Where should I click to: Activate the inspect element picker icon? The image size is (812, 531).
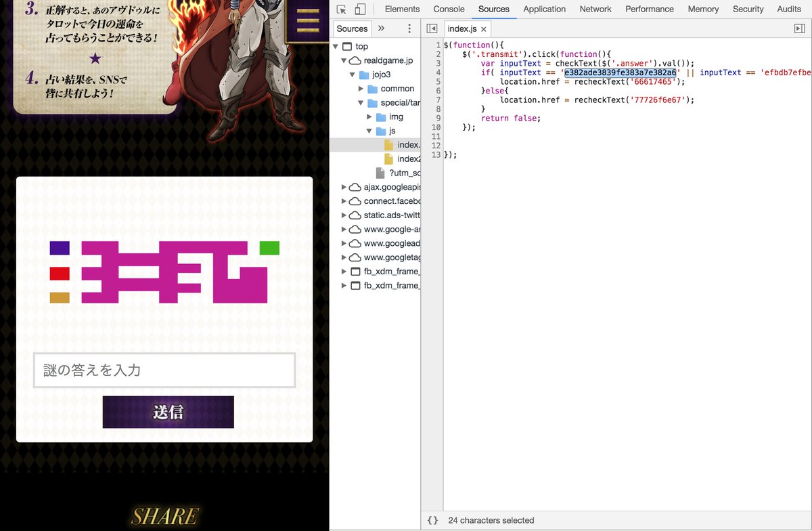pos(342,9)
